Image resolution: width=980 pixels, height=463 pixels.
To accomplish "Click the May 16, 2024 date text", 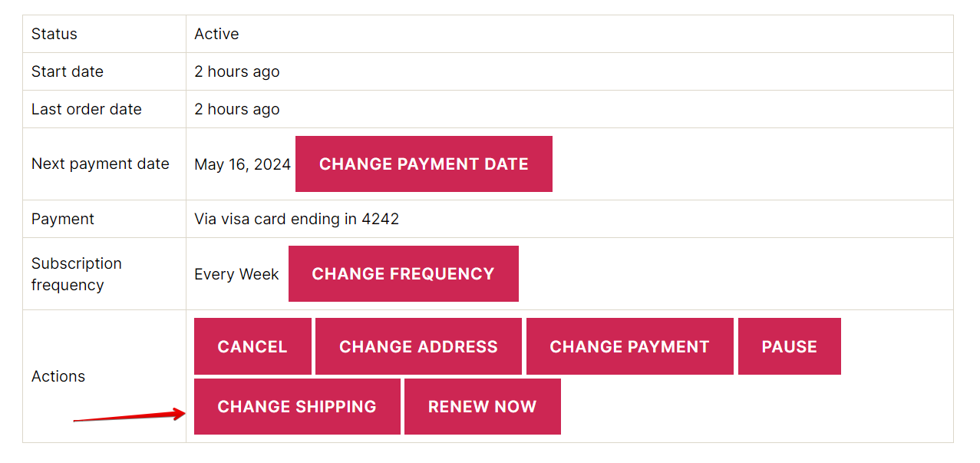I will [243, 164].
